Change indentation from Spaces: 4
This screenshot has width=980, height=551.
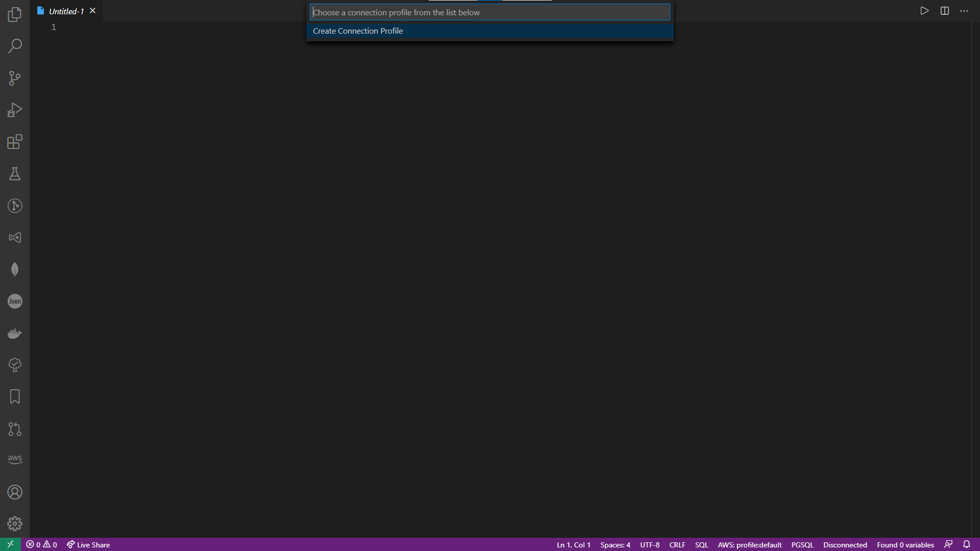coord(615,544)
